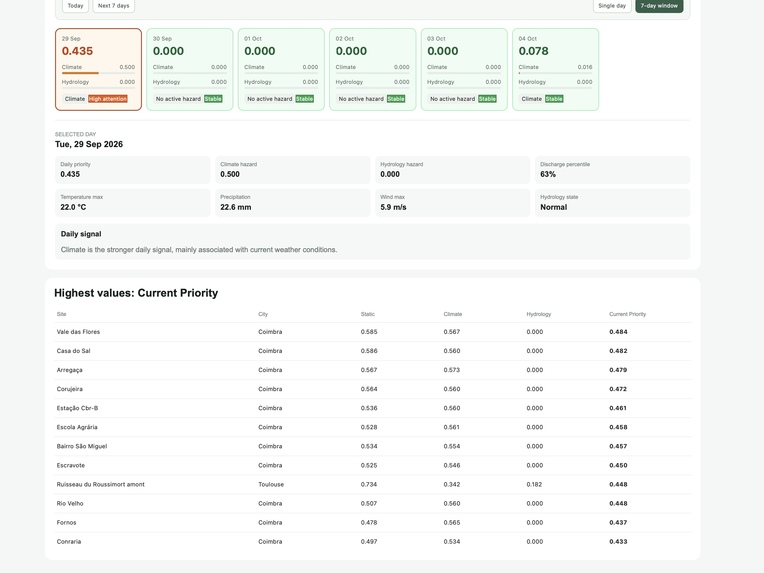Image resolution: width=764 pixels, height=573 pixels.
Task: Select the 04 Oct day card
Action: tap(555, 69)
